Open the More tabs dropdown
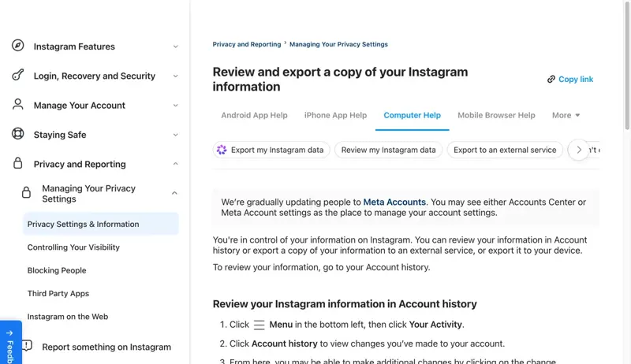631x364 pixels. point(566,115)
